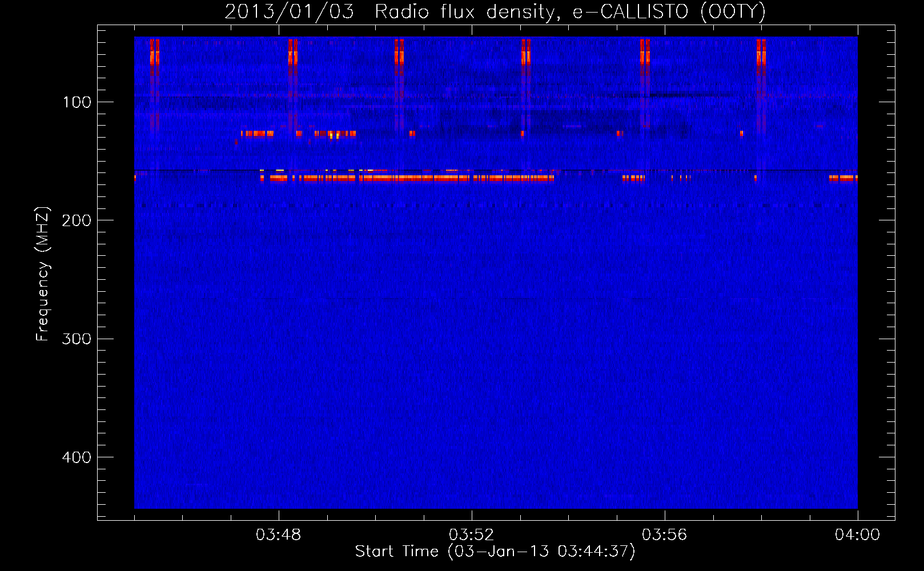Click the 03:56 time tick label
The width and height of the screenshot is (924, 571).
tap(665, 535)
